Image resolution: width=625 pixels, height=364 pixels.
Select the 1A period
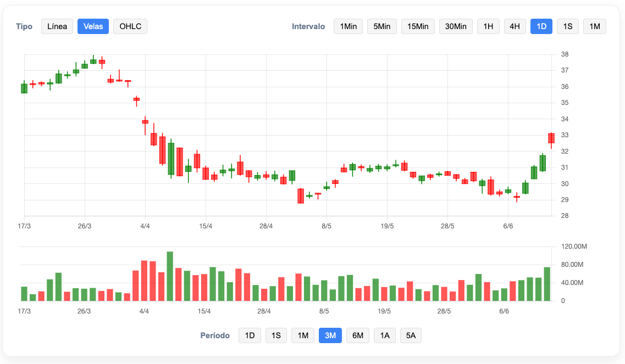(385, 335)
